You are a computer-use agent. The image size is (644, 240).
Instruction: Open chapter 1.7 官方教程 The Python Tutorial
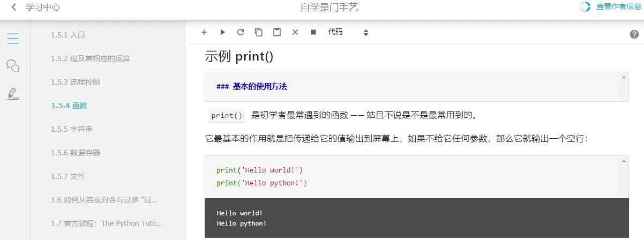point(107,223)
